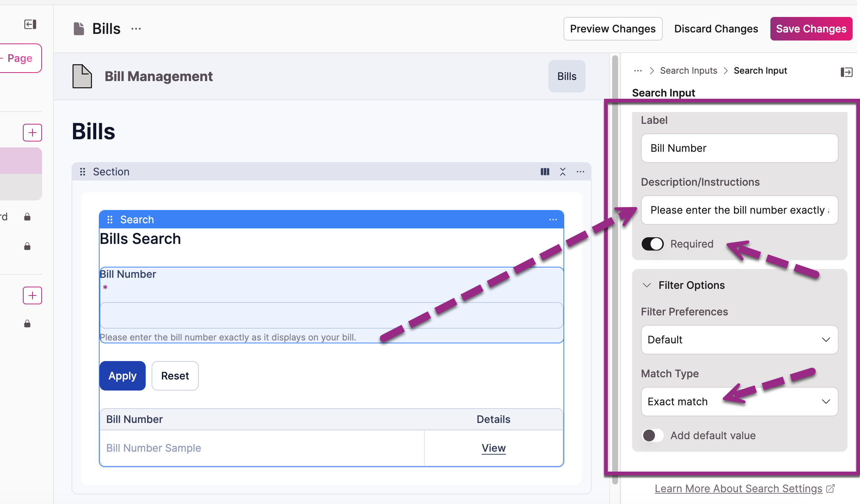Click Save Changes button
The image size is (860, 504).
tap(811, 29)
